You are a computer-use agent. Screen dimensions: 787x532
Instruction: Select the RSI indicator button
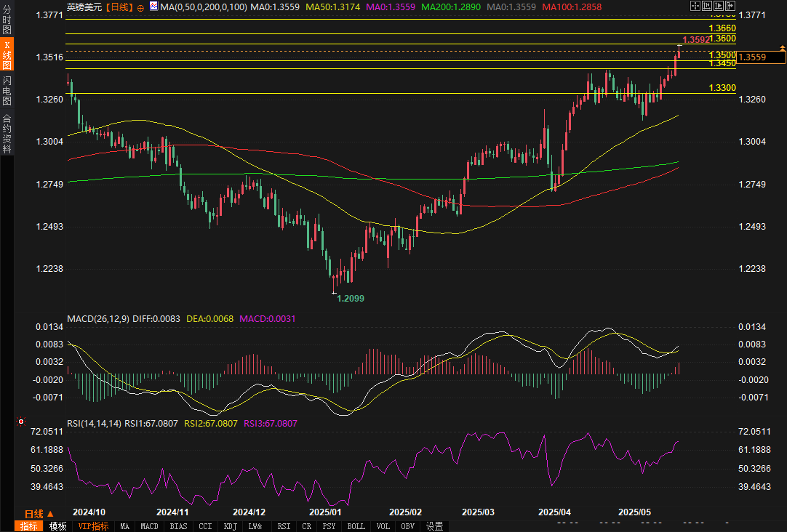point(284,526)
